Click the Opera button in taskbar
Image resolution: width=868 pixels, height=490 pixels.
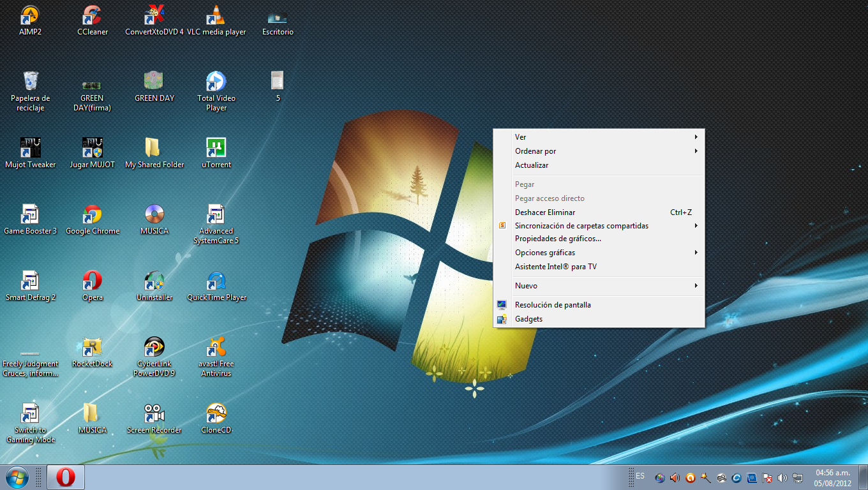click(66, 477)
